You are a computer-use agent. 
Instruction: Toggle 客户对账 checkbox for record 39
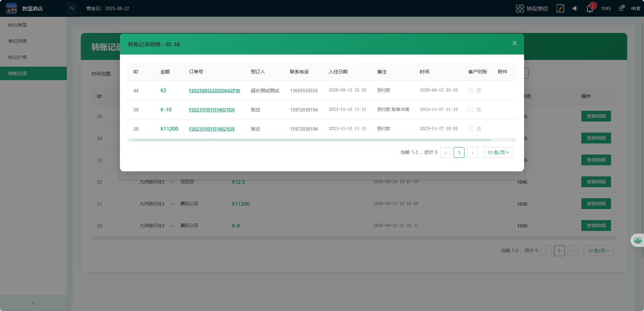coord(471,110)
